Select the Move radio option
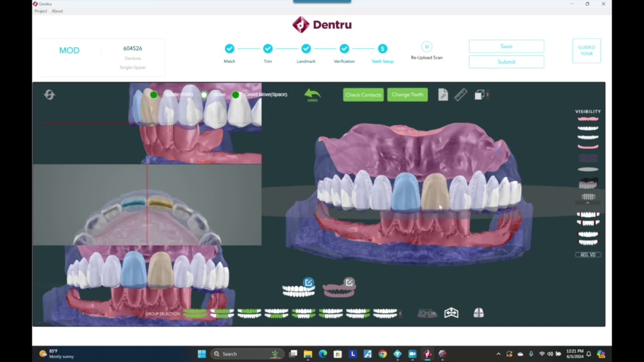The height and width of the screenshot is (362, 644). tap(204, 95)
